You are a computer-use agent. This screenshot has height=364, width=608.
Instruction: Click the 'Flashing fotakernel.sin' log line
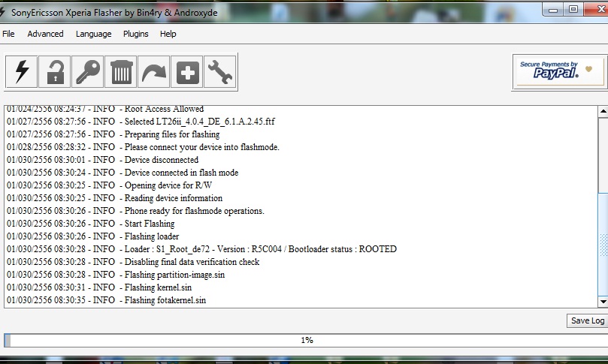(106, 300)
